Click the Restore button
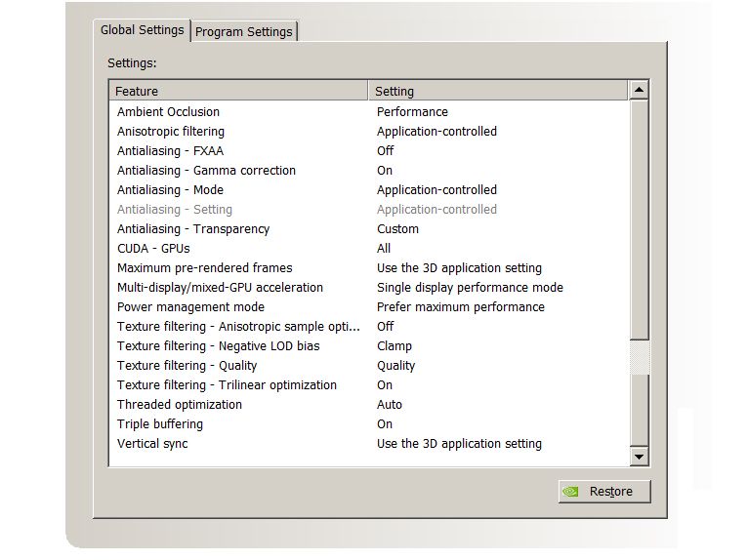The image size is (747, 560). 604,492
